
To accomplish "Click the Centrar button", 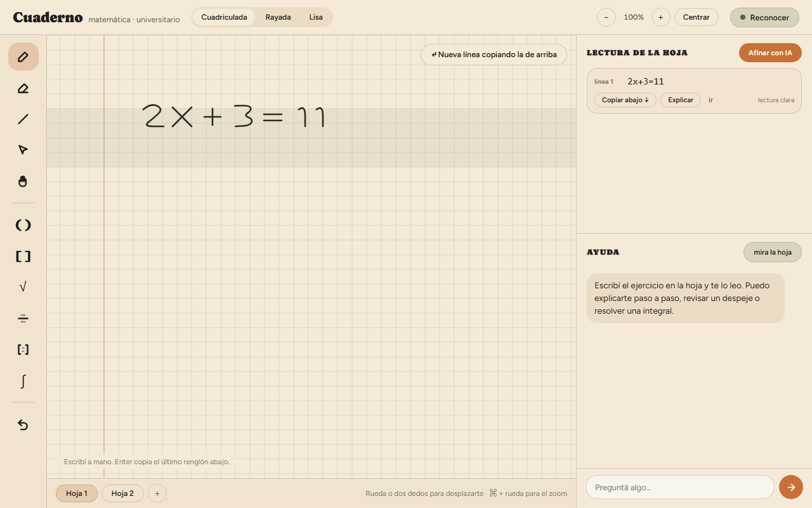I will (x=696, y=17).
